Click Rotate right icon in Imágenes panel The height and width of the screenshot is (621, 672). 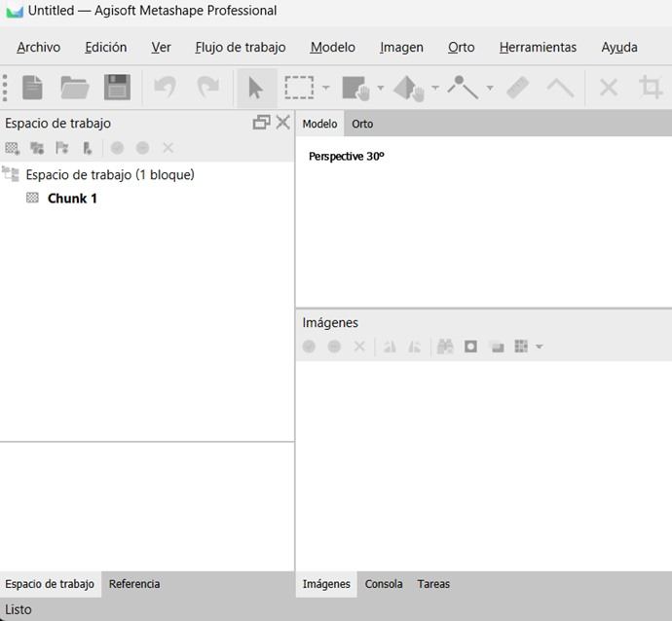pyautogui.click(x=414, y=347)
